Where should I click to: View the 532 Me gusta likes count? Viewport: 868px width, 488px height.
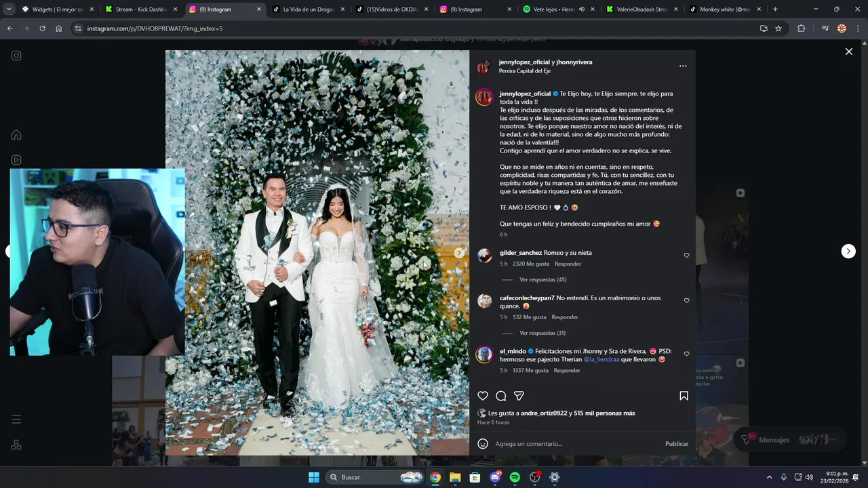click(x=530, y=317)
